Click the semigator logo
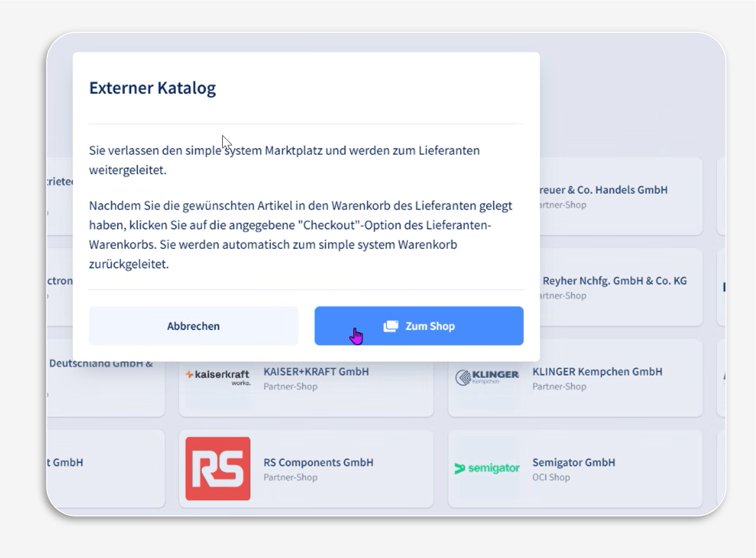756x558 pixels. [x=487, y=468]
